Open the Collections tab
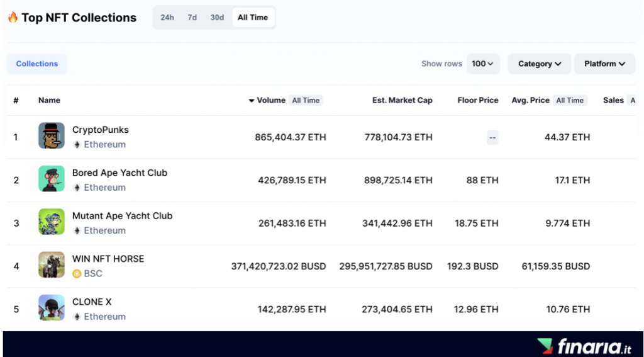The height and width of the screenshot is (357, 644). click(37, 64)
